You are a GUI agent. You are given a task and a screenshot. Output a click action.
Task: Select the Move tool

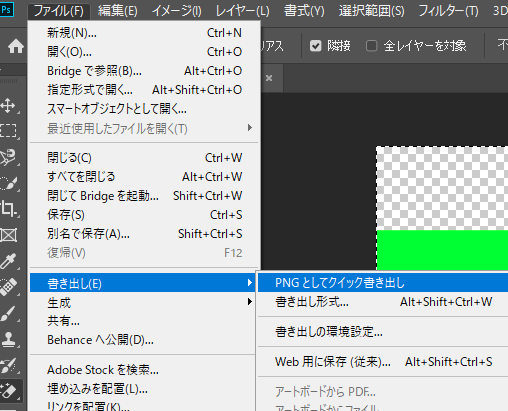coord(8,106)
